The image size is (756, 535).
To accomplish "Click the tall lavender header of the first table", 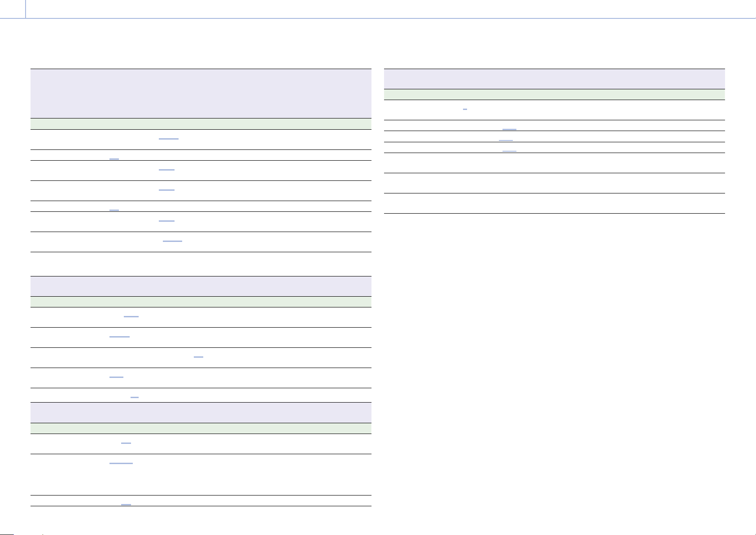I will tap(201, 93).
